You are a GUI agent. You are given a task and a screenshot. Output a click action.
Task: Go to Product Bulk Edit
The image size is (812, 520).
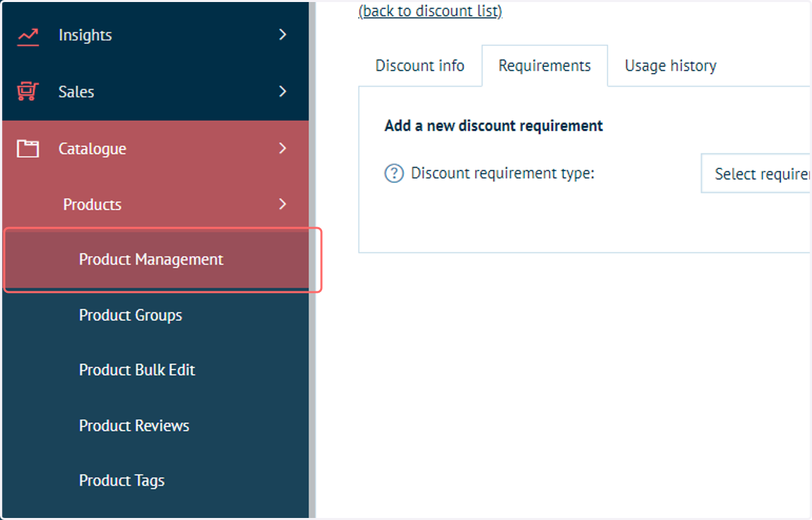[x=155, y=370]
